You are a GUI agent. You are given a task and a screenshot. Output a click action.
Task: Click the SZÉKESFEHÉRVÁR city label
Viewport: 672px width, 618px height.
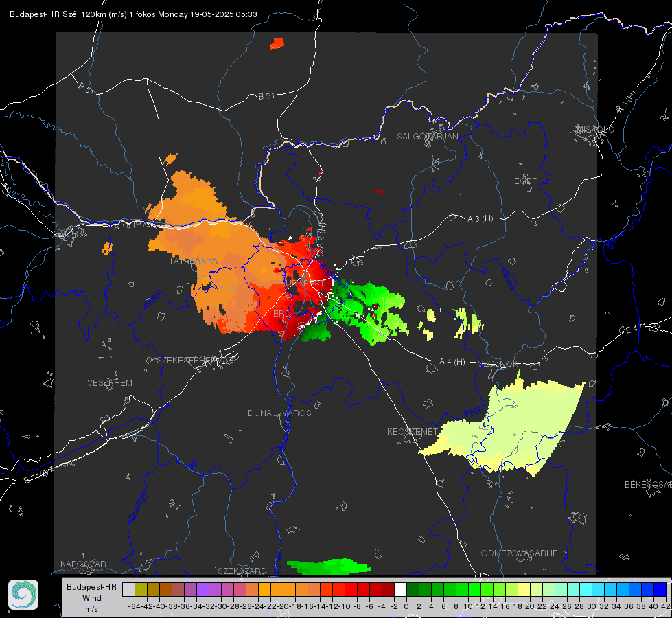point(195,360)
